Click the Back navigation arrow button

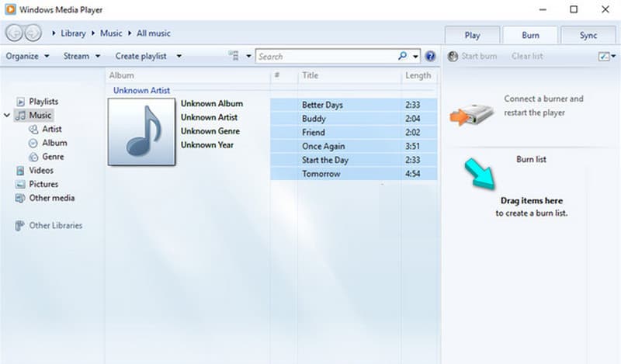click(14, 33)
